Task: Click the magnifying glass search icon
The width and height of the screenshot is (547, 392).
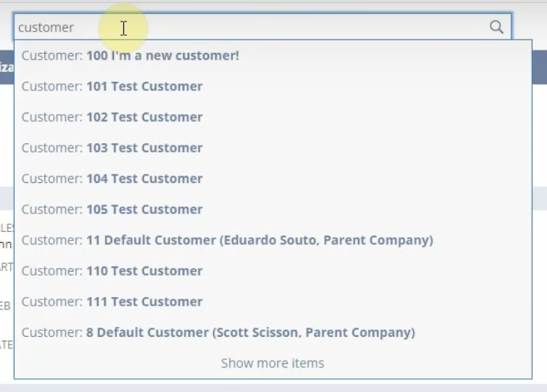Action: tap(496, 27)
